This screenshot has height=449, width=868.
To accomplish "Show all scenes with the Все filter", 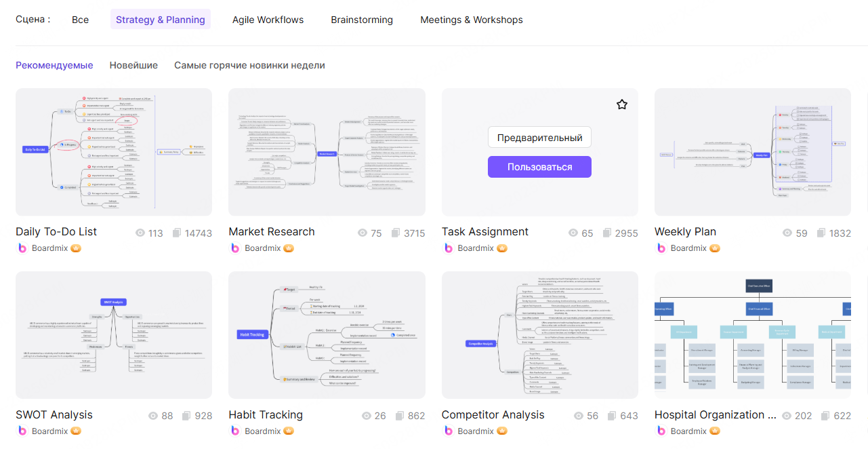I will coord(80,20).
